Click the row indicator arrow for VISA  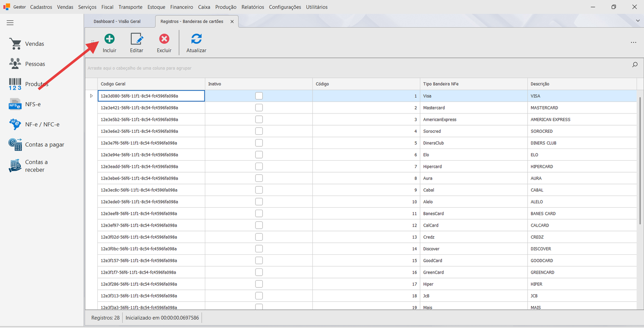pyautogui.click(x=91, y=96)
